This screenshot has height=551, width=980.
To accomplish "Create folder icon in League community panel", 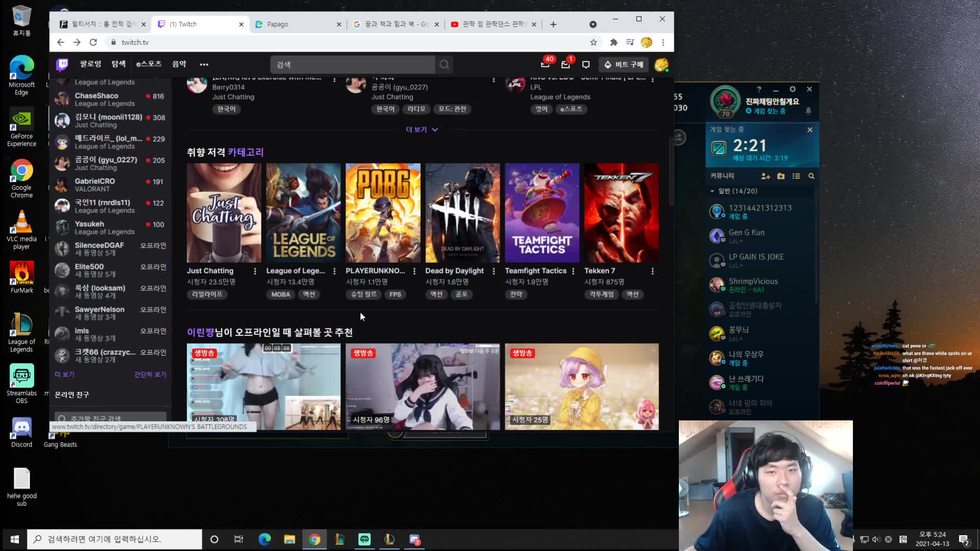I will tap(781, 176).
